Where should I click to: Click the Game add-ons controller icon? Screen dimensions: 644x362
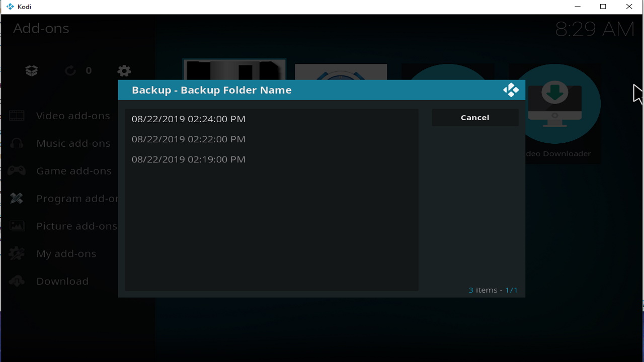click(x=17, y=171)
